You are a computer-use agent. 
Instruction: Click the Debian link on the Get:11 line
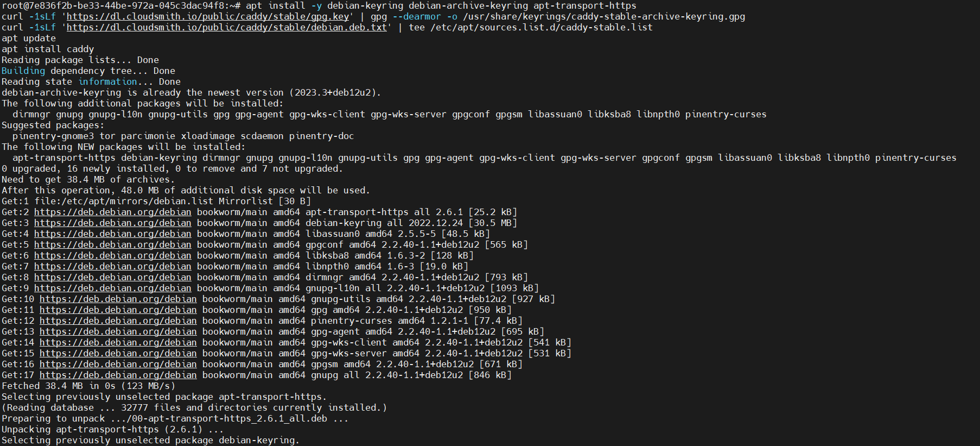tap(118, 310)
